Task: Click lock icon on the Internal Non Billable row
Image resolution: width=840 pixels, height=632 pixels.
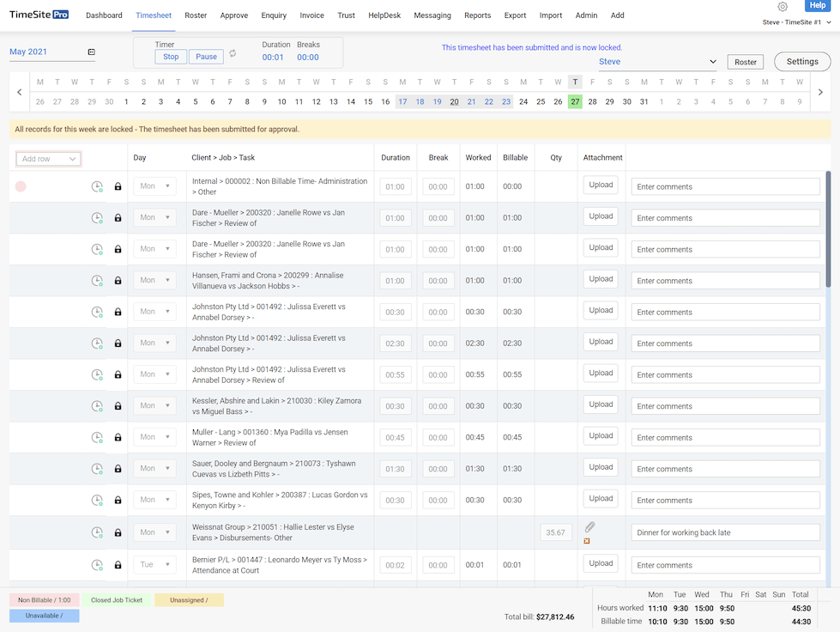Action: click(118, 186)
